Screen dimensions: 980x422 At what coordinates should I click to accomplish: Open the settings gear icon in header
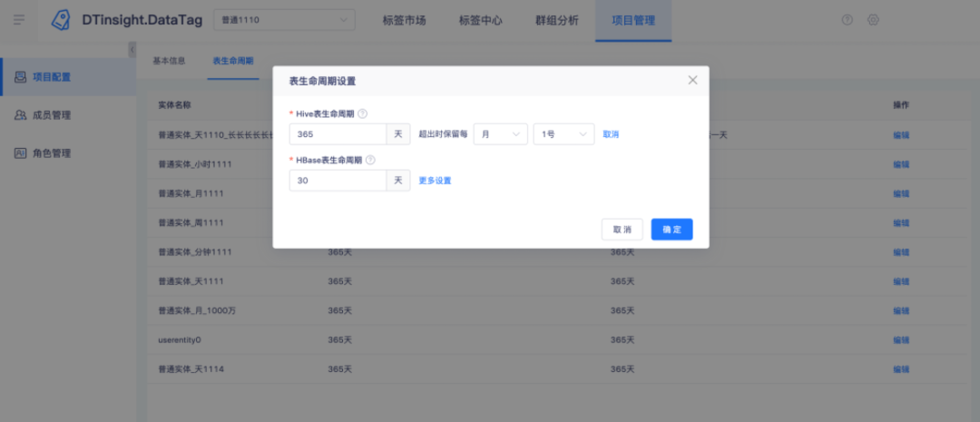click(873, 20)
